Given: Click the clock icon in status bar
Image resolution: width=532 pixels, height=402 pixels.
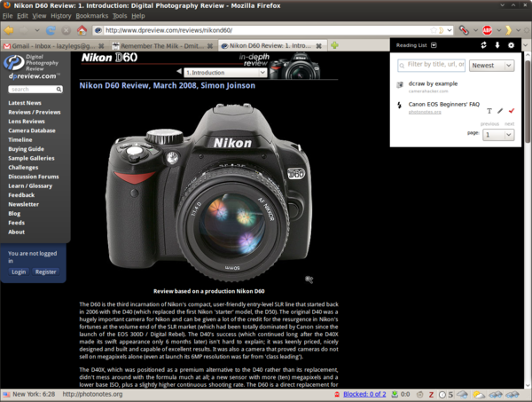Looking at the screenshot, I should pyautogui.click(x=442, y=395).
